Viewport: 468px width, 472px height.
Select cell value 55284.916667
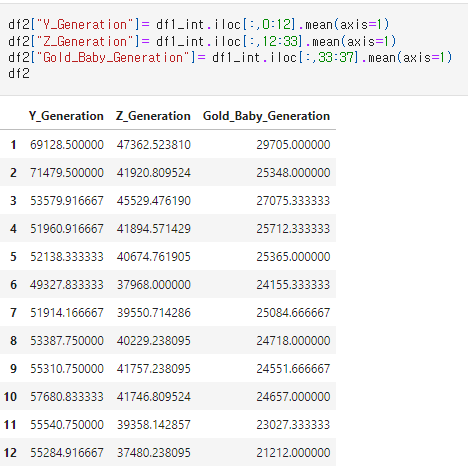coord(67,453)
